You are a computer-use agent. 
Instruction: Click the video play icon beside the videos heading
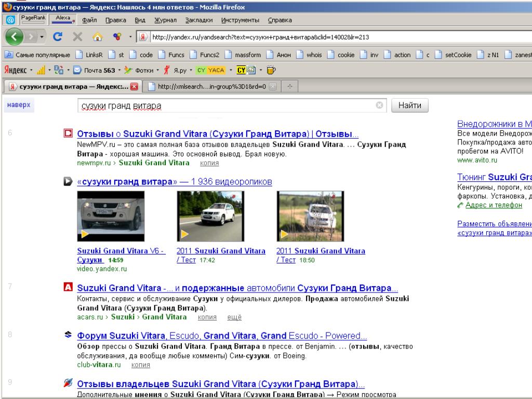tap(68, 181)
